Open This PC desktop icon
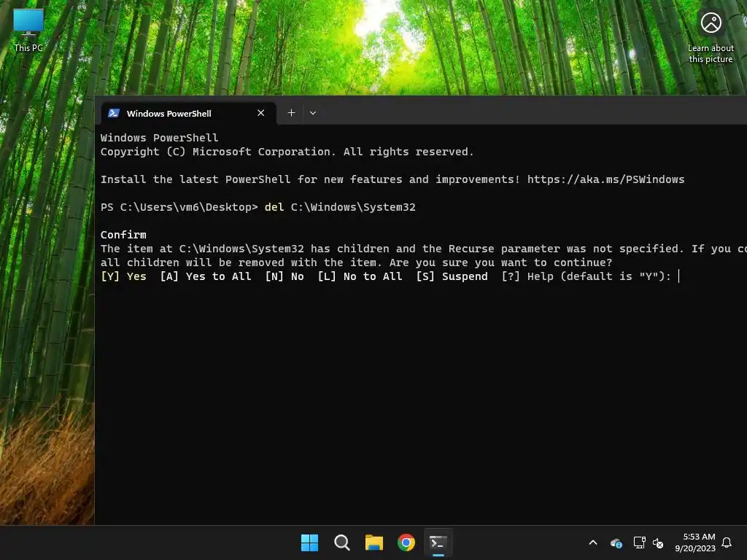 point(28,30)
